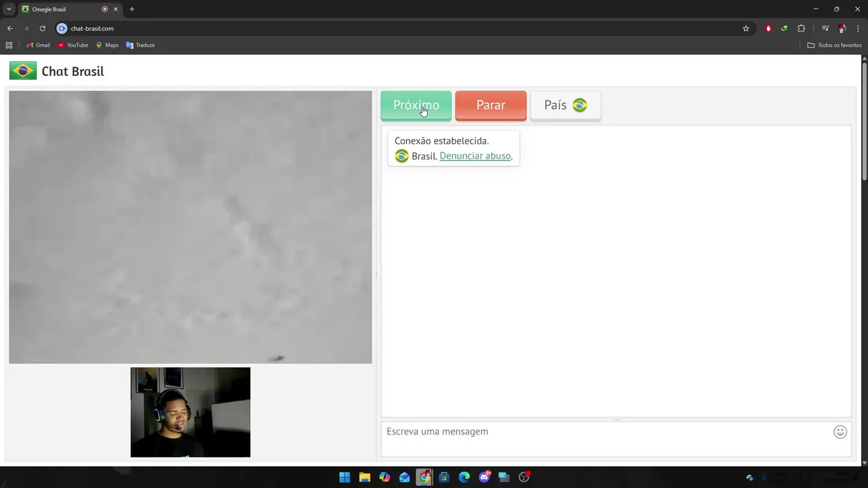Stop the chat with Parar button
The image size is (868, 488).
click(x=490, y=105)
